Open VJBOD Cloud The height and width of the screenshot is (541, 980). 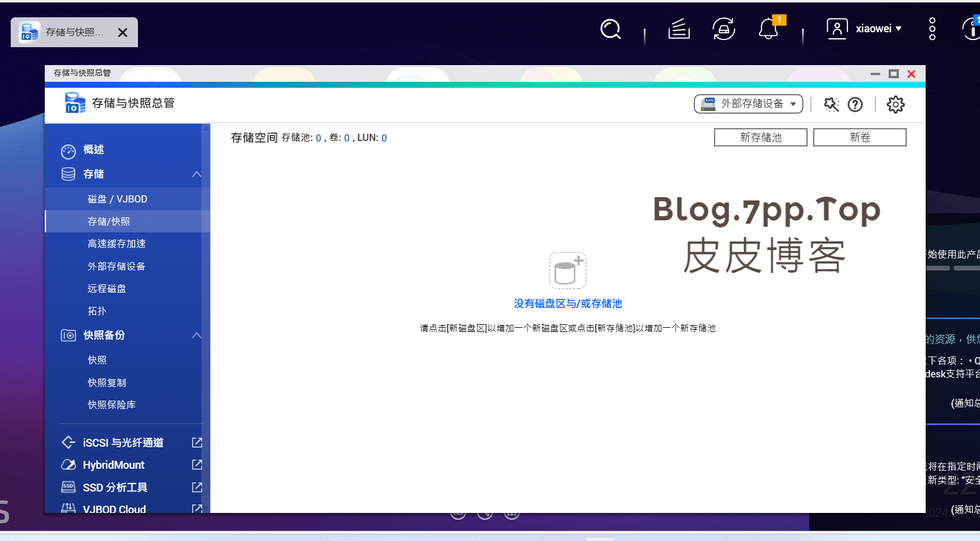point(114,509)
